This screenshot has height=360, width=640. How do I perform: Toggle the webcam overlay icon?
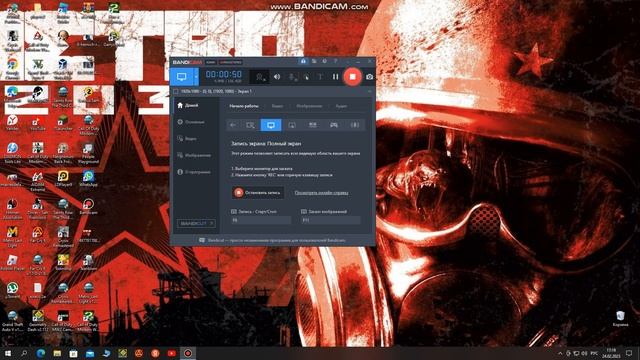click(x=260, y=77)
